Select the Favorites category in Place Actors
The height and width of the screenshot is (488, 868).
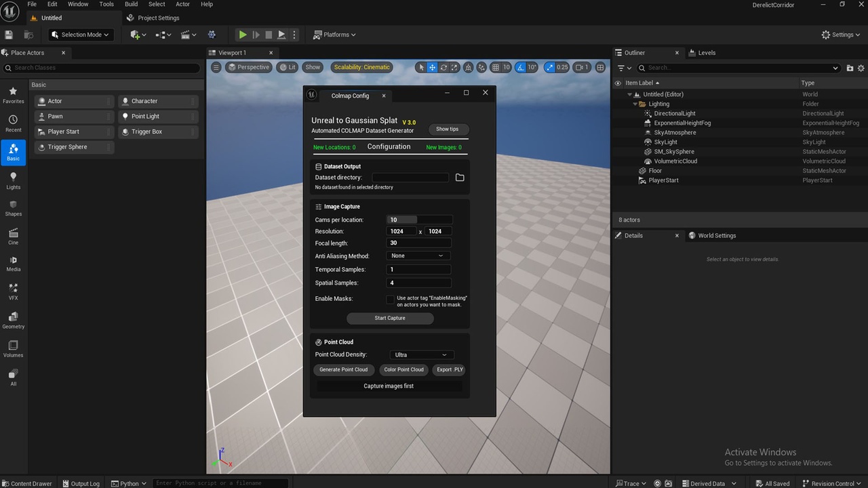13,95
